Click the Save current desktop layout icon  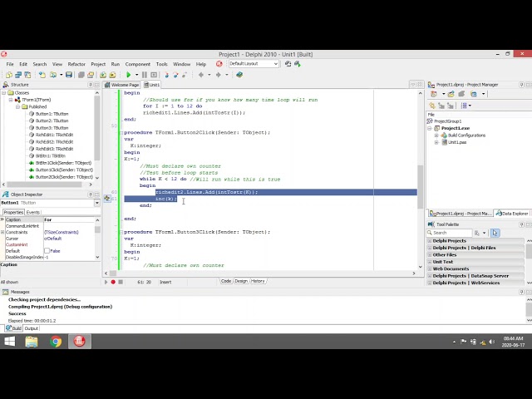288,64
